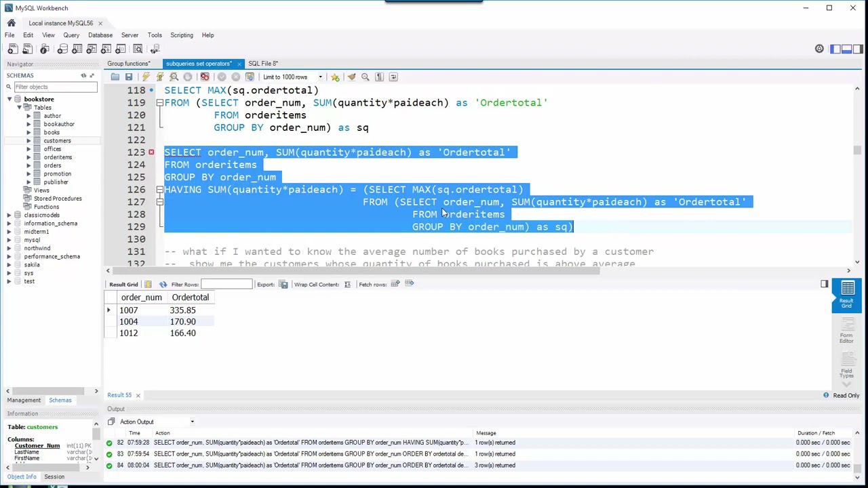This screenshot has width=868, height=488.
Task: Save the SQL script to file
Action: coord(129,77)
